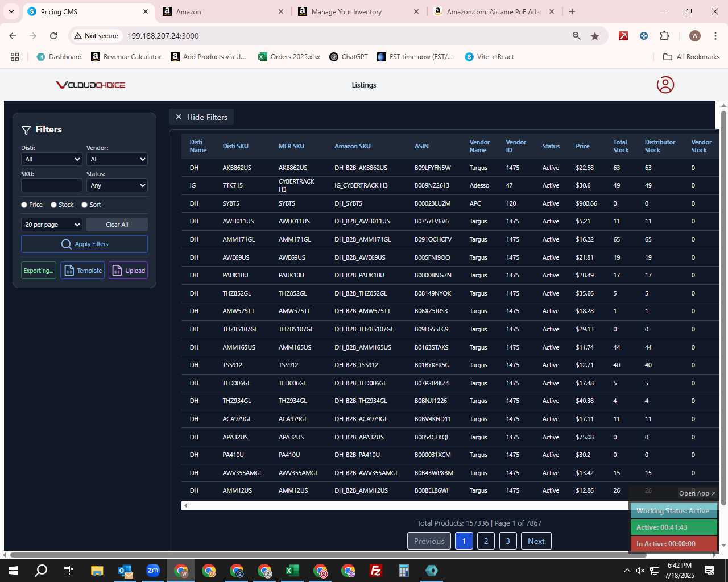Open Task View on the taskbar

68,571
